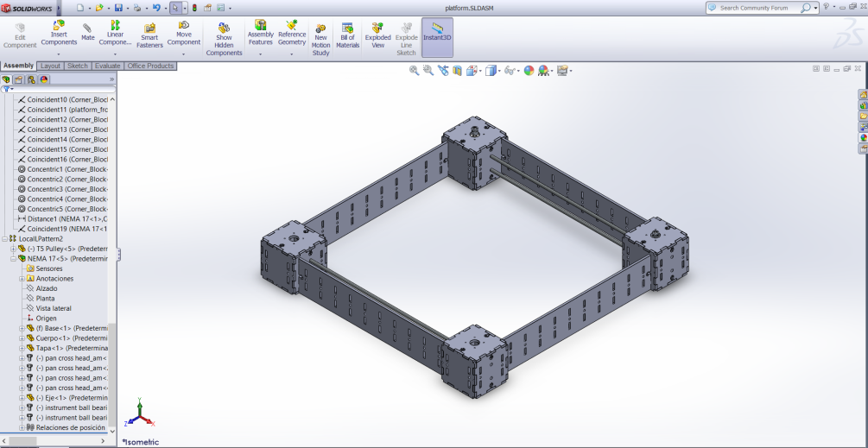This screenshot has height=448, width=868.
Task: Click the Previous View icon
Action: point(443,70)
